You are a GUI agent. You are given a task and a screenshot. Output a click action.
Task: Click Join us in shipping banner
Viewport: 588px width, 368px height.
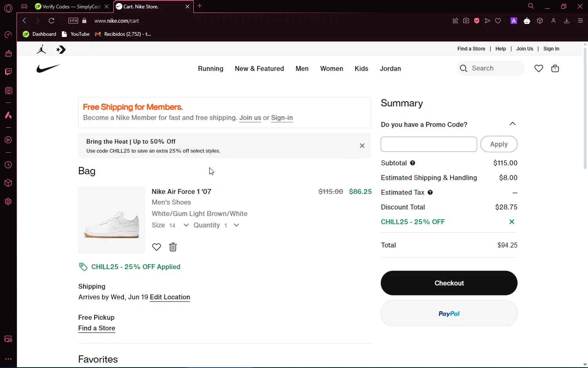click(x=250, y=118)
